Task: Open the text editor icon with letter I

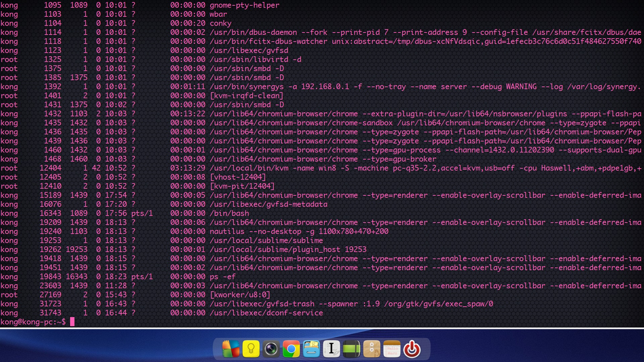Action: pos(331,349)
